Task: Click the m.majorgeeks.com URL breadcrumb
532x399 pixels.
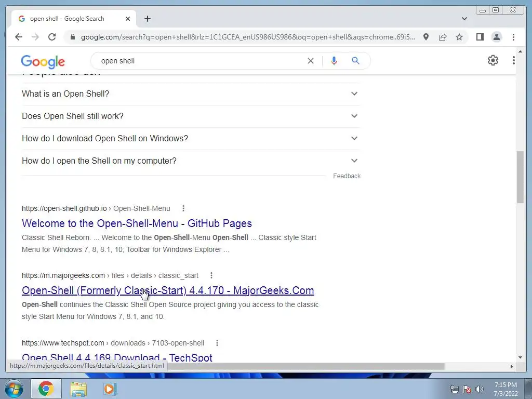Action: click(x=110, y=275)
